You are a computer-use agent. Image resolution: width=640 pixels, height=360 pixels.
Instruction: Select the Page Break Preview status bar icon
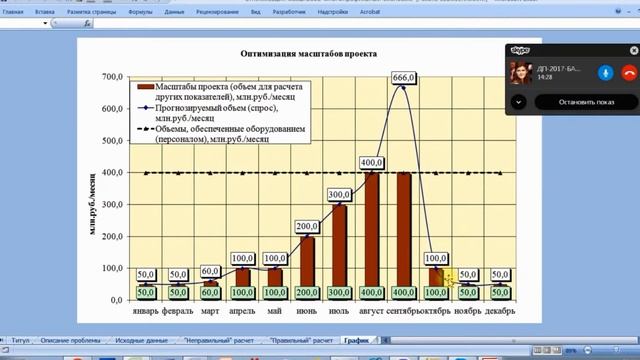557,351
